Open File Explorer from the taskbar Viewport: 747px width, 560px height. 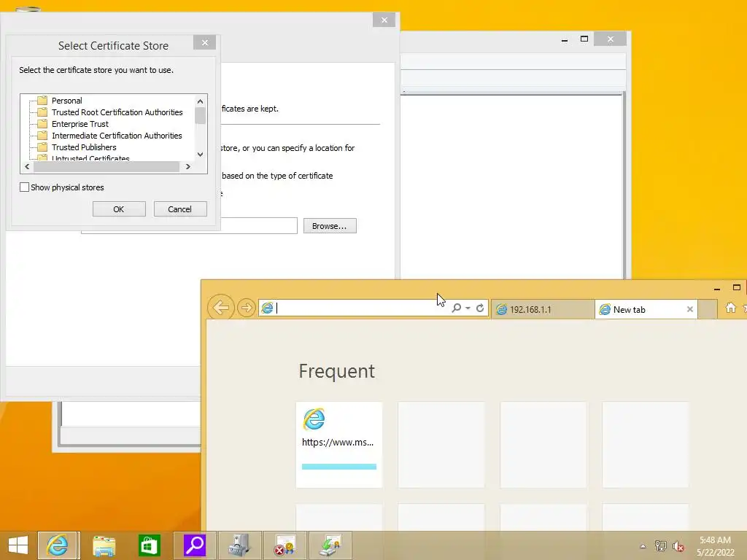point(104,545)
